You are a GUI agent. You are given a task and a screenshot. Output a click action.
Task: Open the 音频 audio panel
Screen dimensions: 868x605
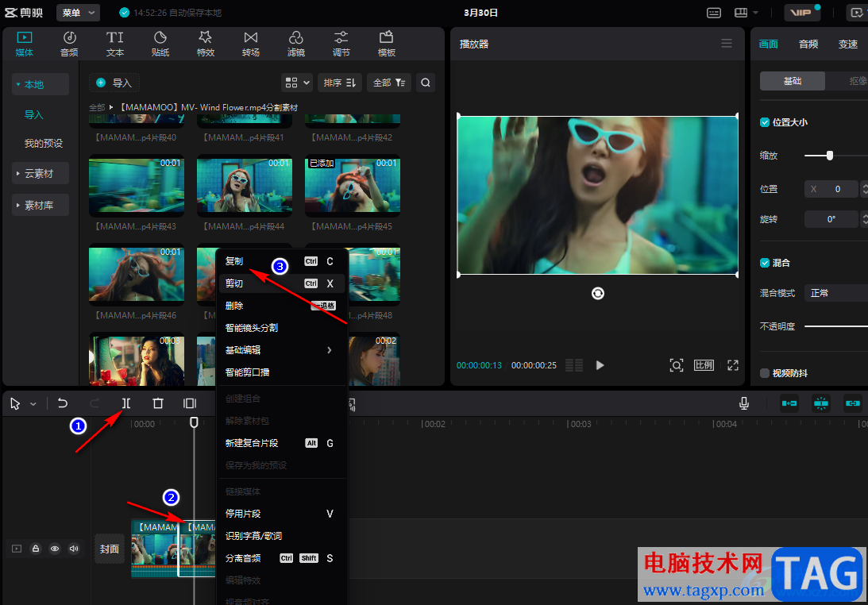(69, 44)
